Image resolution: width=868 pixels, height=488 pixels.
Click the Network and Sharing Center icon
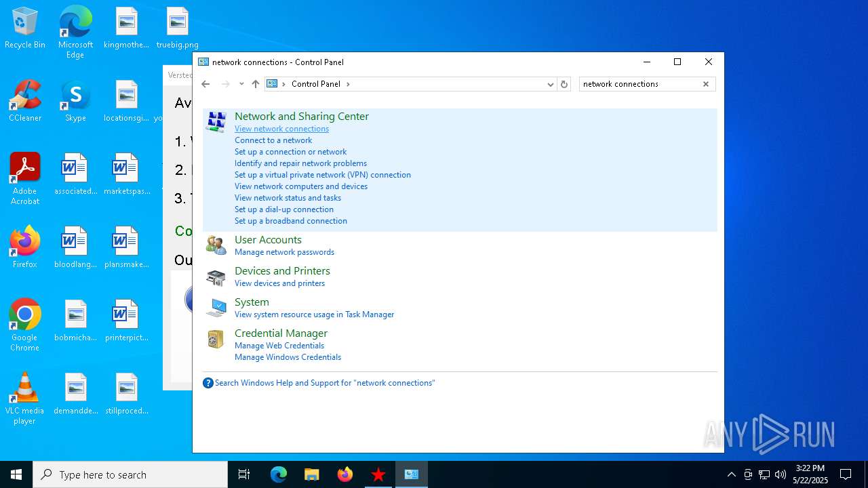click(x=216, y=122)
